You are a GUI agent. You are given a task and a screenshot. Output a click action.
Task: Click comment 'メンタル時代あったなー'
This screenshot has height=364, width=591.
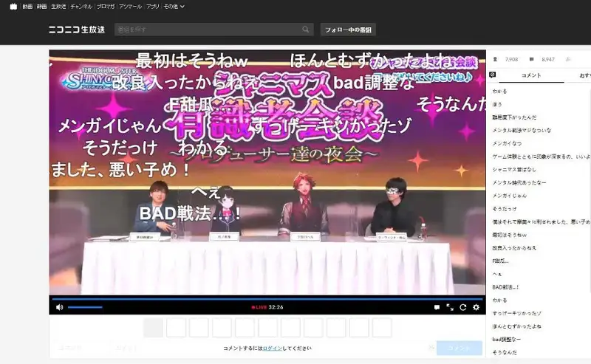point(519,182)
